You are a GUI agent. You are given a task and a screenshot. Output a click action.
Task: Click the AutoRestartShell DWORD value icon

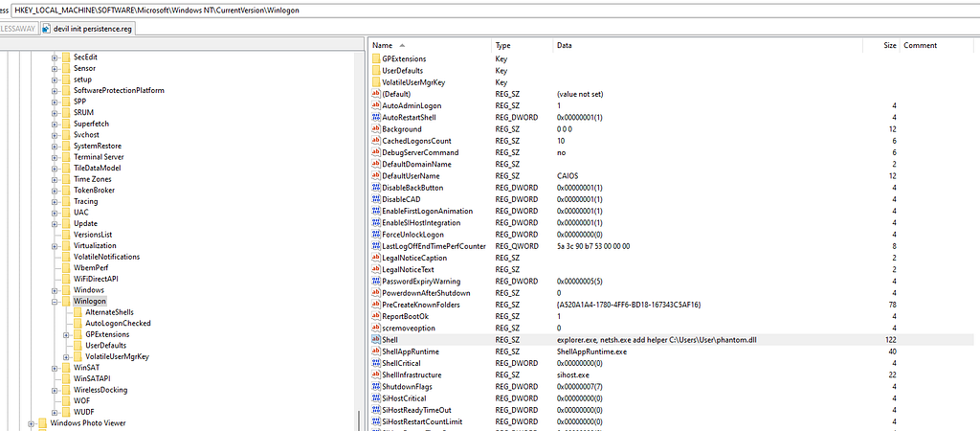pos(375,117)
